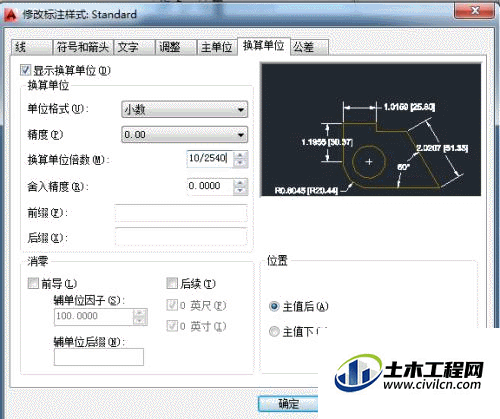Open the 公差 tab
500x419 pixels.
[309, 47]
